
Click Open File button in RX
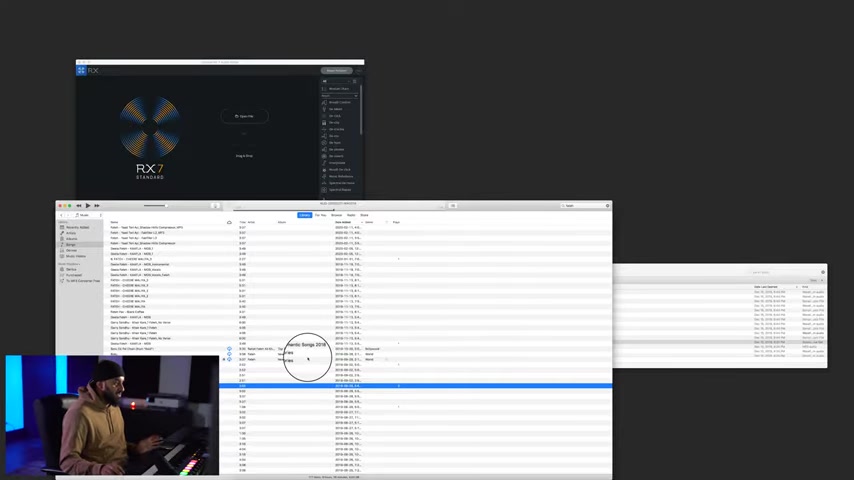244,116
